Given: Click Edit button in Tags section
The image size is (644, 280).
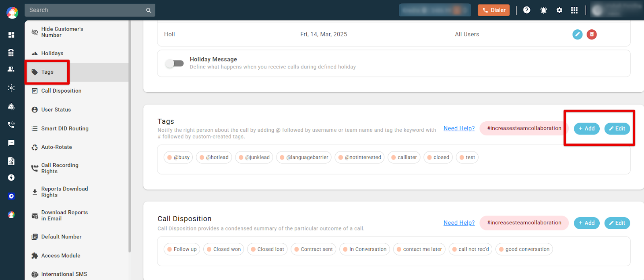Looking at the screenshot, I should 617,129.
